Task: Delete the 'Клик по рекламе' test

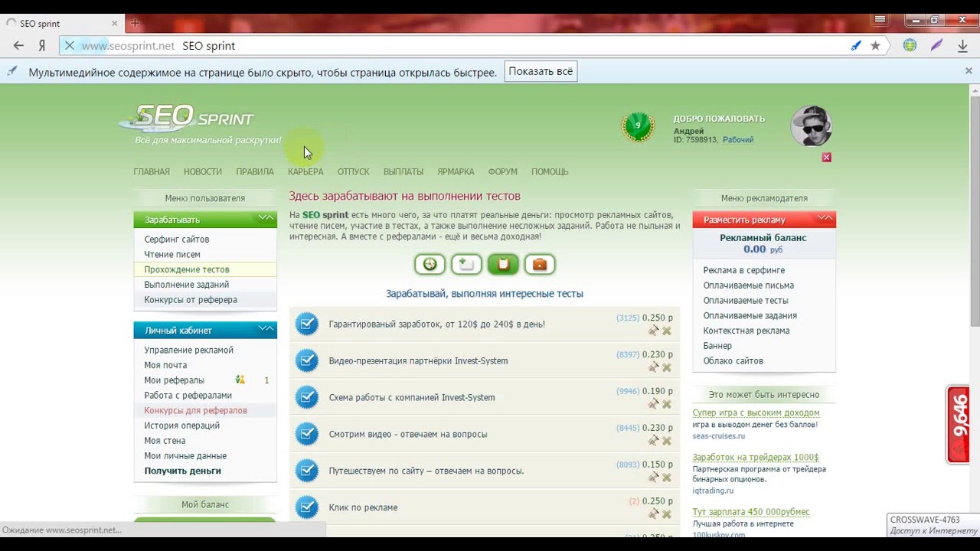Action: pyautogui.click(x=667, y=514)
